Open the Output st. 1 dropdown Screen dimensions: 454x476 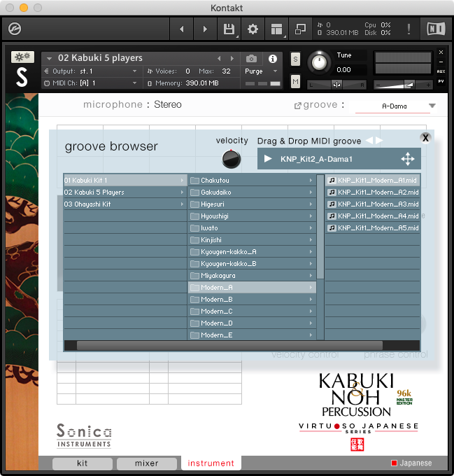pyautogui.click(x=91, y=71)
